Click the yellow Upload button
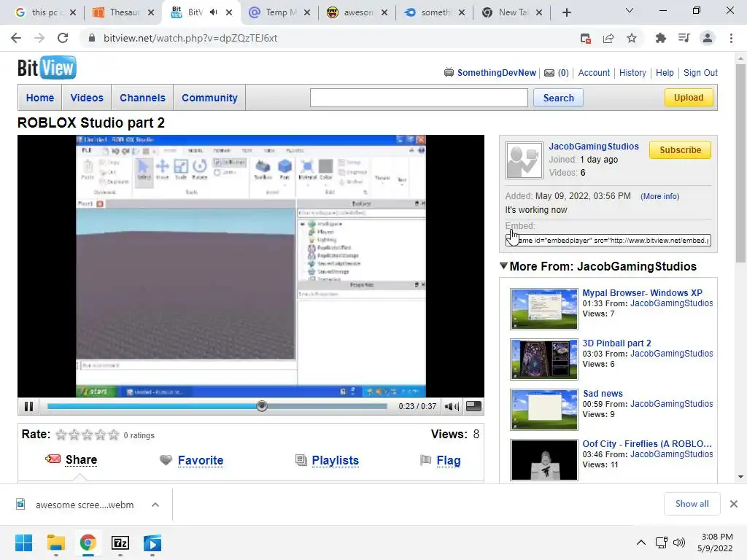 click(689, 97)
